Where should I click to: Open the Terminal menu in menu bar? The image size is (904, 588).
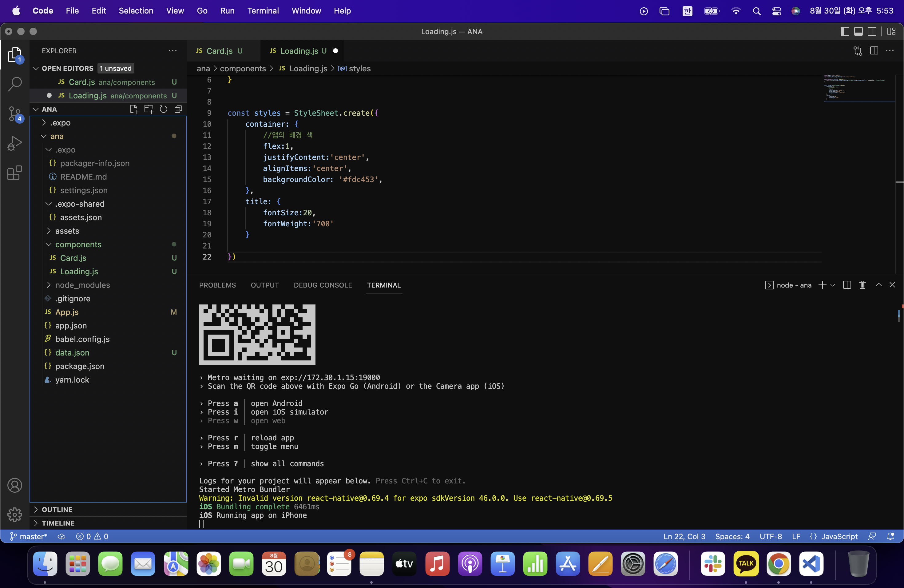click(x=263, y=11)
